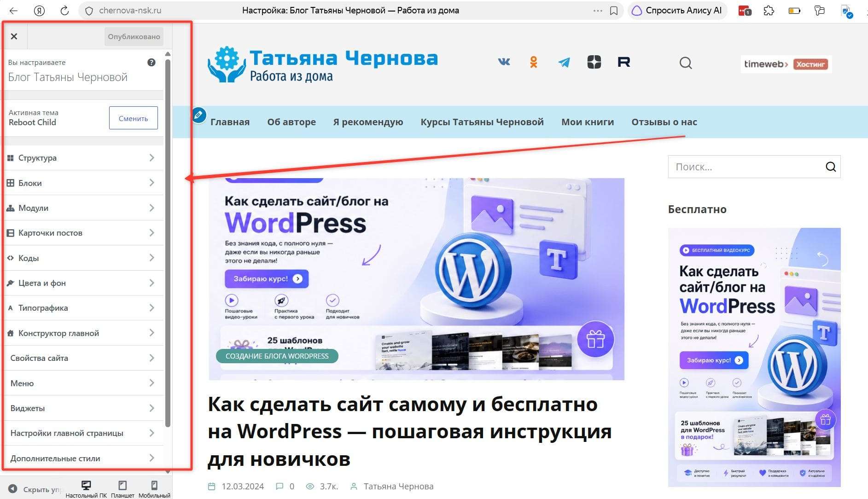Click the Rutube R icon
This screenshot has height=499, width=868.
coord(624,62)
